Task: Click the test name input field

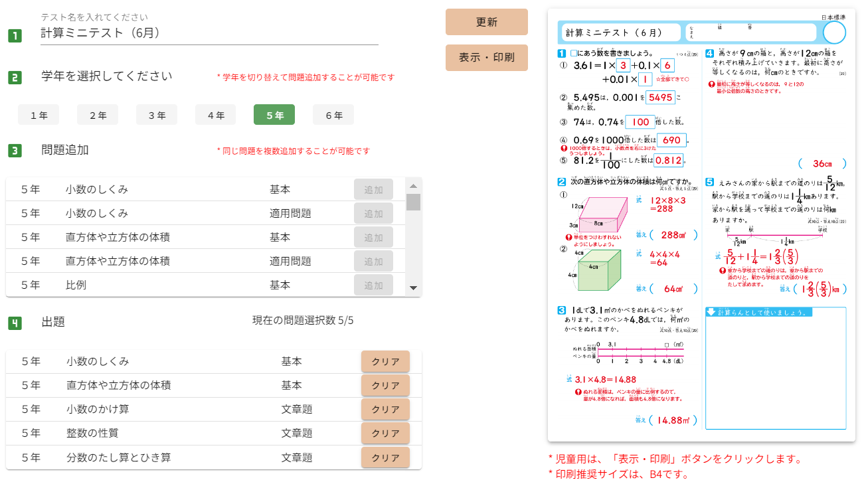Action: tap(209, 33)
